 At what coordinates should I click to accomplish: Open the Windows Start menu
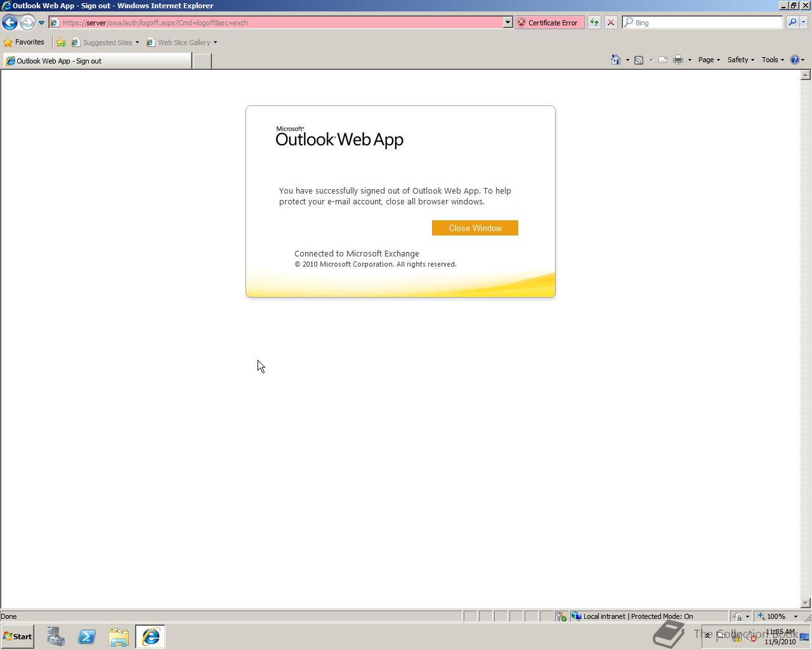[18, 637]
